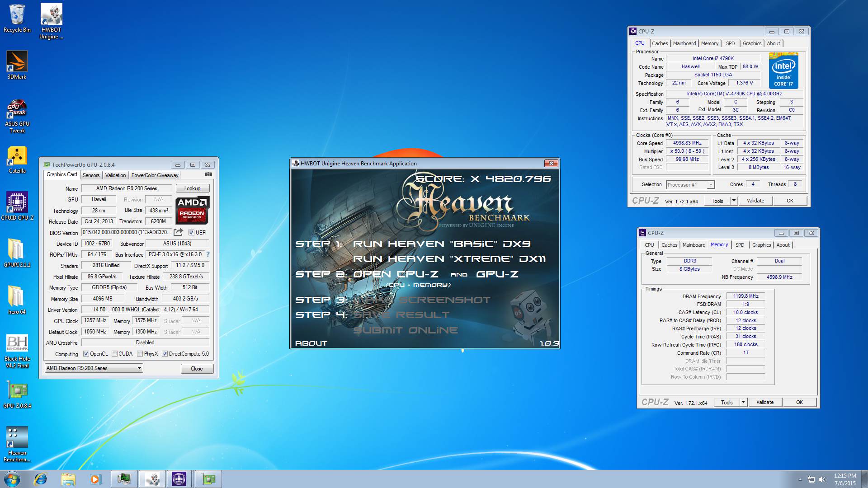Click OK in upper CPU-Z window

point(790,201)
